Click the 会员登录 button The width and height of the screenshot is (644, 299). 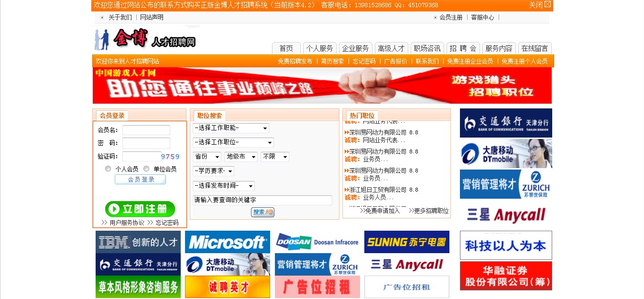coord(140,179)
